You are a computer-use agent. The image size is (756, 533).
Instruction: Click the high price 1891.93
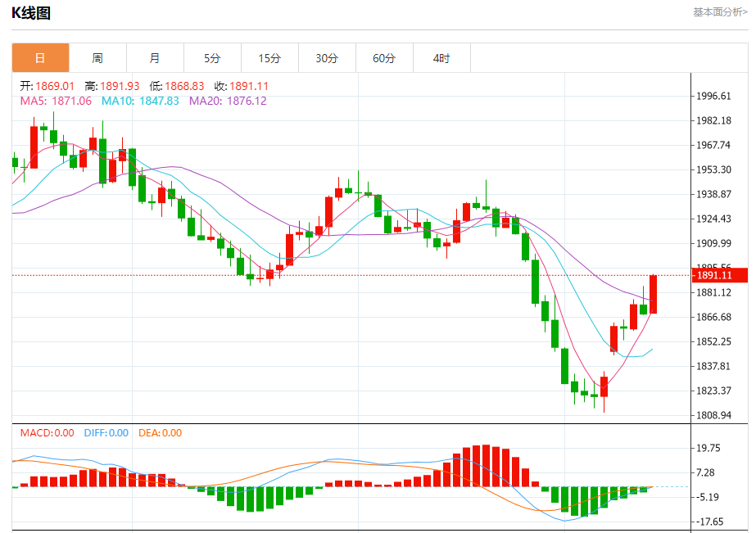pyautogui.click(x=120, y=86)
